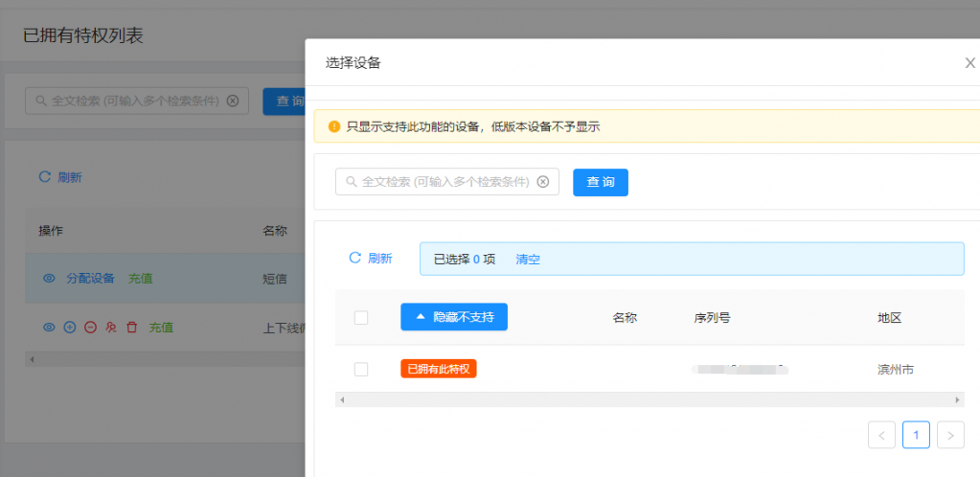This screenshot has width=980, height=477.
Task: Focus the 全文检索 search field in dialog
Action: pos(441,182)
